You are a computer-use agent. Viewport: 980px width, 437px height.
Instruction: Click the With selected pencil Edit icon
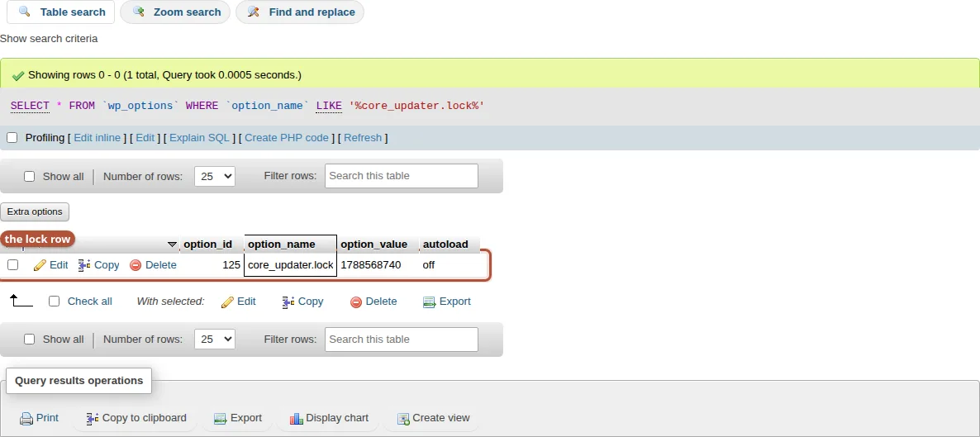click(228, 302)
